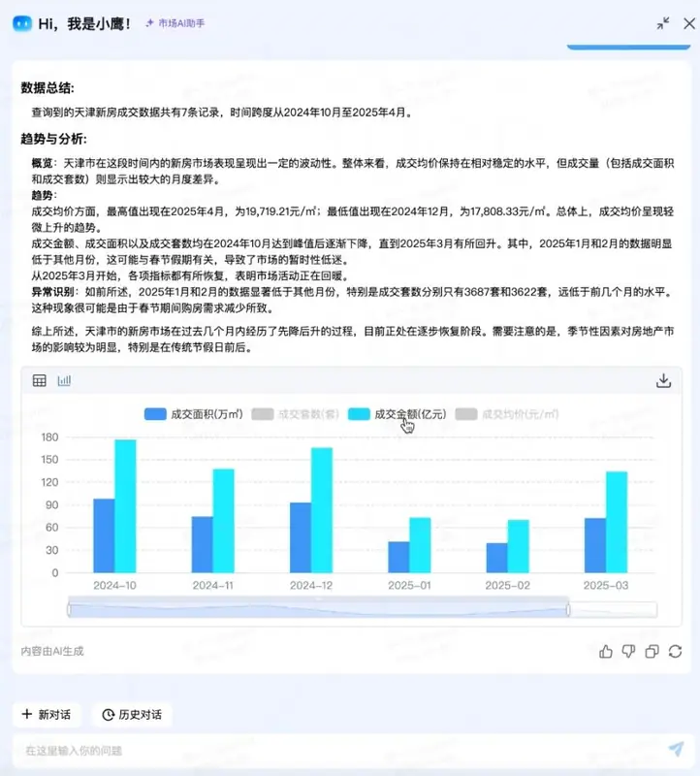Toggle 成交金额(亿元) legend series
Viewport: 700px width, 776px height.
tap(397, 414)
